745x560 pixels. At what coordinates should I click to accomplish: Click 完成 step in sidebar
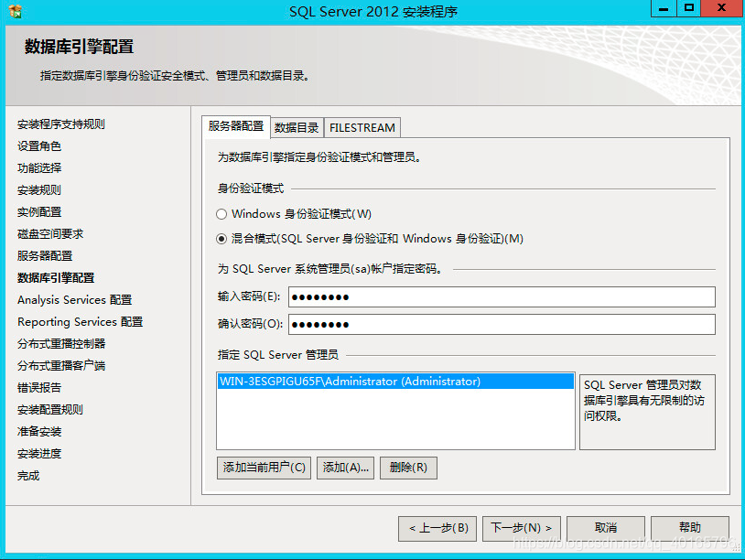(x=28, y=476)
